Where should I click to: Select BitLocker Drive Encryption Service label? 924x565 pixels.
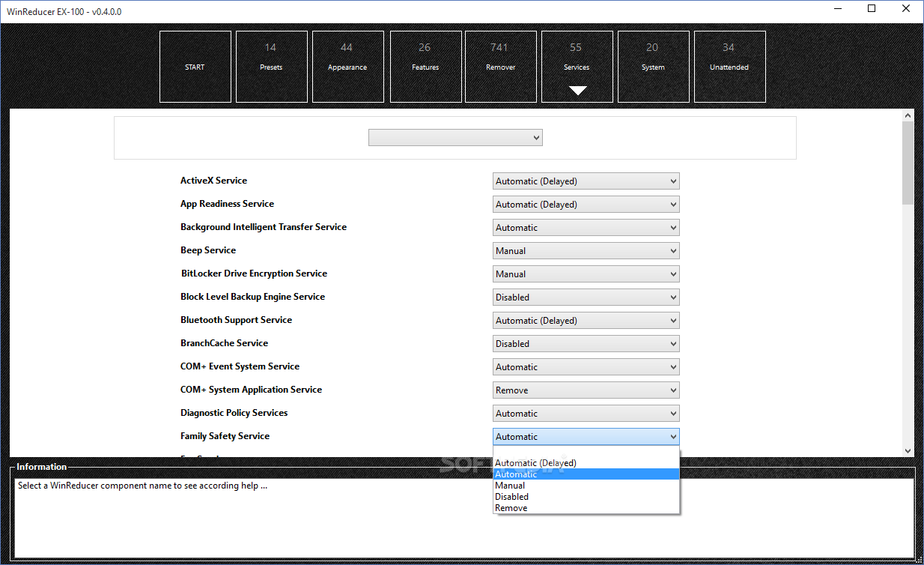[x=254, y=274]
